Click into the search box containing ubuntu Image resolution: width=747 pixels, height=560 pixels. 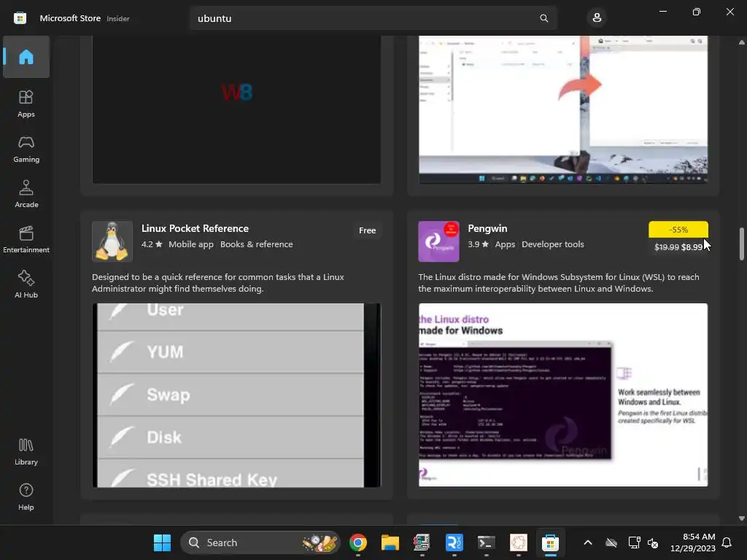(x=373, y=18)
